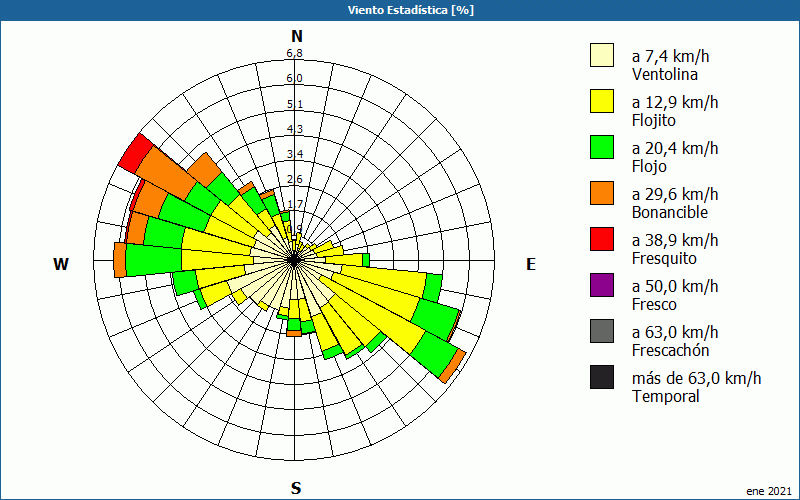The image size is (800, 500).
Task: Click the orange Bonancible legend swatch
Action: [602, 193]
